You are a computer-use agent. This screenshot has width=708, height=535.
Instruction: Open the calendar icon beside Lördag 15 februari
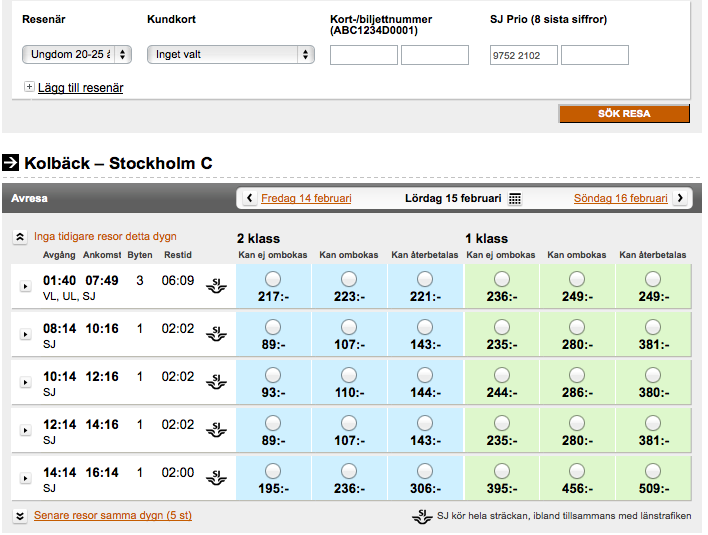coord(515,199)
